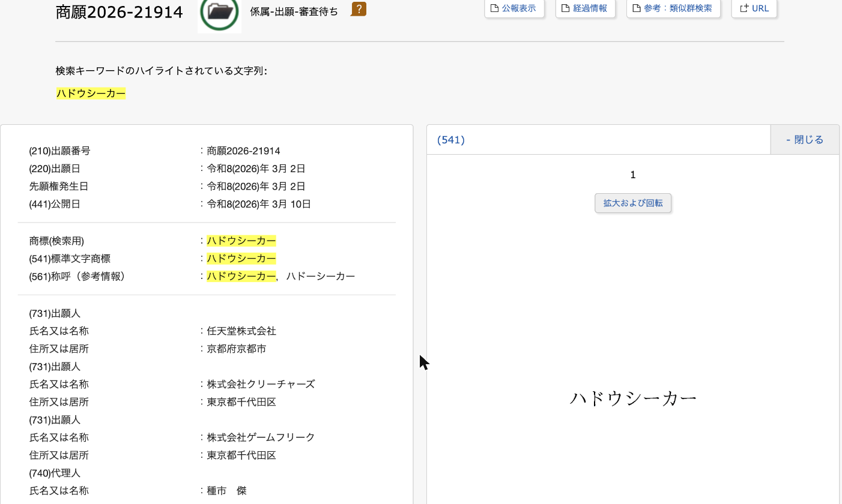
Task: Click applicant name 任天堂株式会社
Action: click(241, 331)
